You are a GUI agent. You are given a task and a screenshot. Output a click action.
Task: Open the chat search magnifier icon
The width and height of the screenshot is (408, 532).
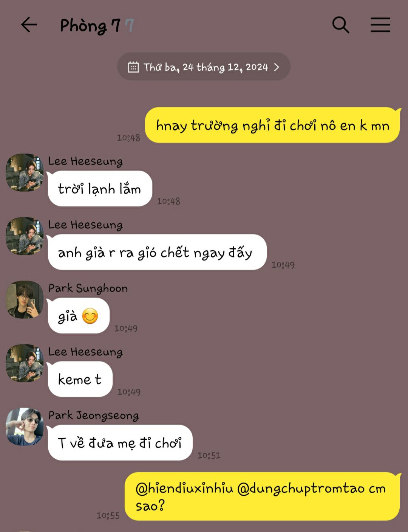pyautogui.click(x=340, y=25)
